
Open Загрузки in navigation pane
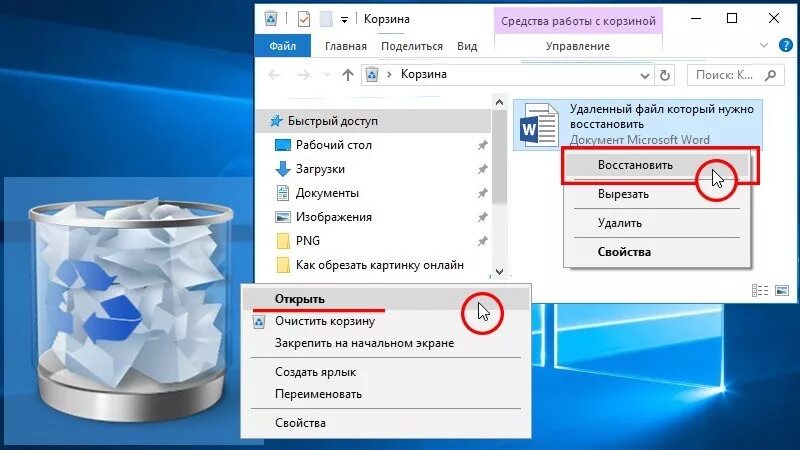point(320,169)
